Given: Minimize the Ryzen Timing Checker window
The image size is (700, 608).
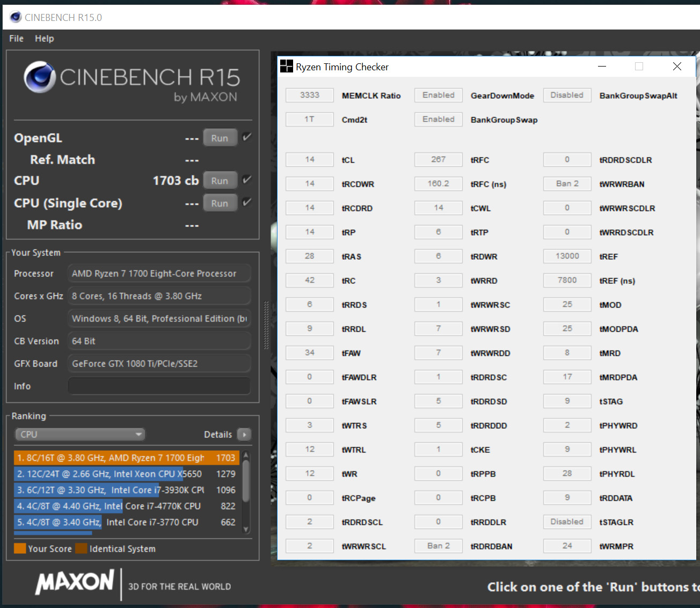Looking at the screenshot, I should 602,67.
